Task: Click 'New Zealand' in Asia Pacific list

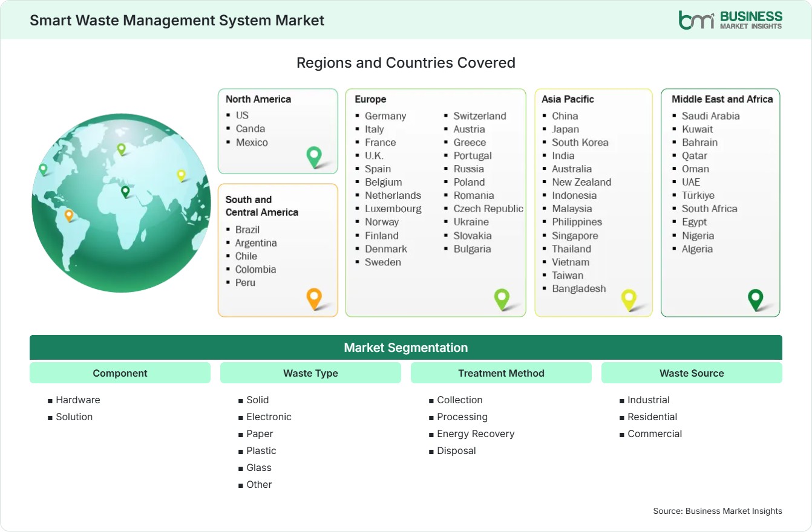Action: 581,183
